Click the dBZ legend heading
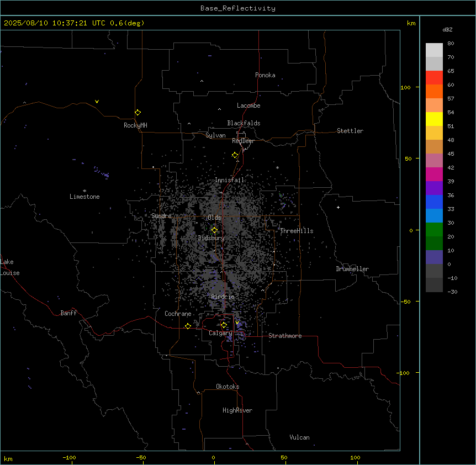476x465 pixels. coord(447,29)
